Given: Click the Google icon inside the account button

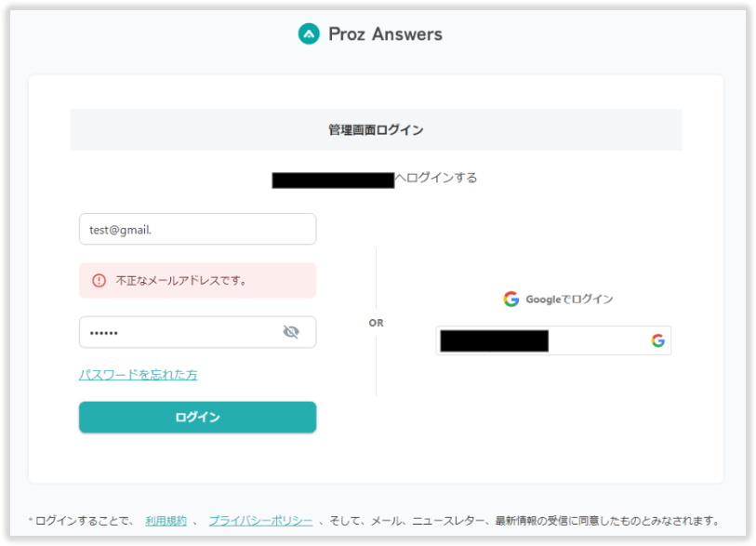Looking at the screenshot, I should [x=657, y=340].
